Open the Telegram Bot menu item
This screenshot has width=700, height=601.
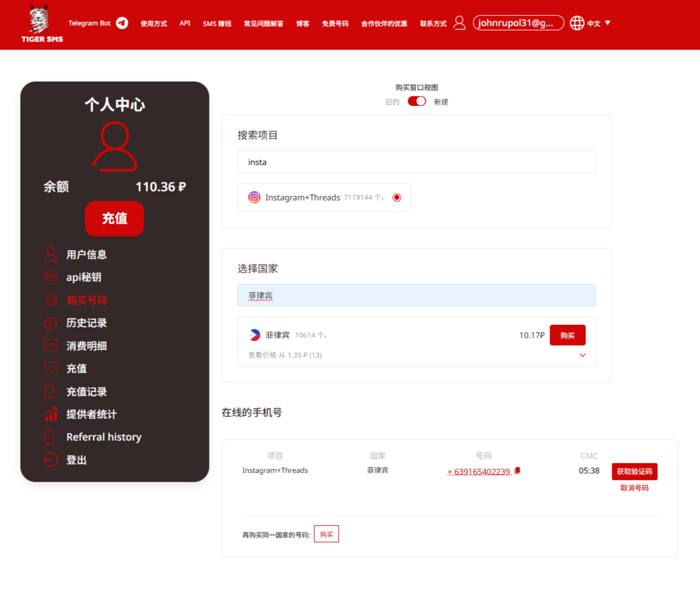(x=90, y=23)
